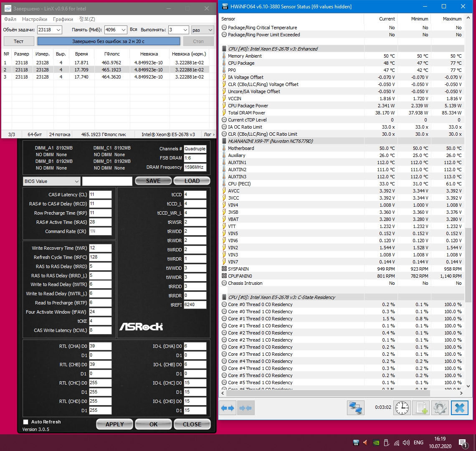The height and width of the screenshot is (451, 476).
Task: Click the HWiNFO tray icon in taskbar
Action: 356,443
